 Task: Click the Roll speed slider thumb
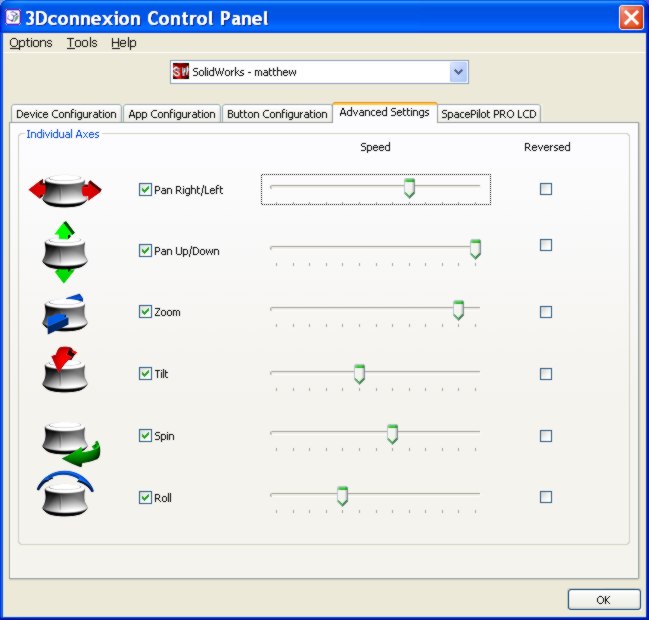click(342, 496)
